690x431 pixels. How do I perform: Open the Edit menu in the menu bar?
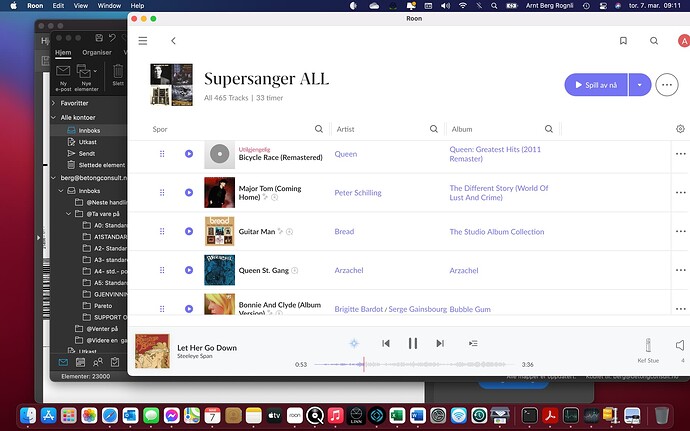pyautogui.click(x=58, y=6)
